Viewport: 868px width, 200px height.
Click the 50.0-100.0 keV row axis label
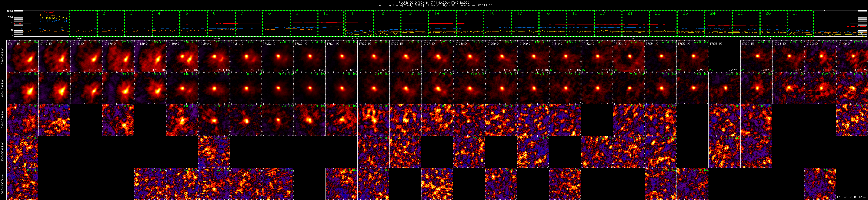[3, 184]
